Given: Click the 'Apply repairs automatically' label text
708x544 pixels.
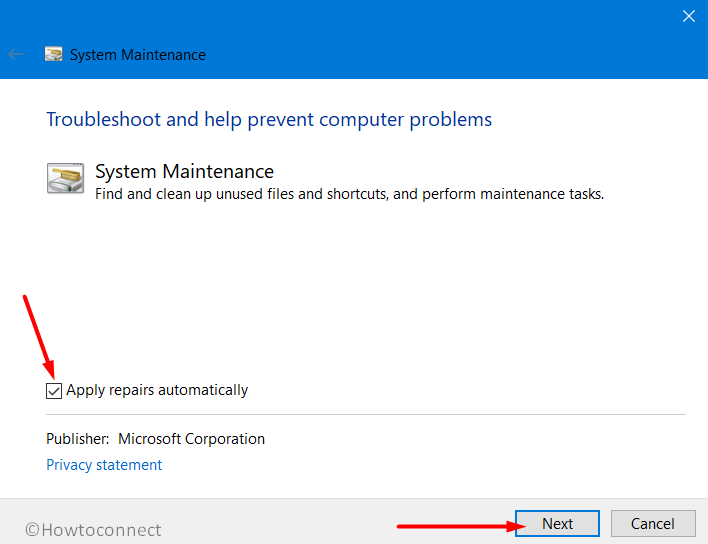Looking at the screenshot, I should pos(157,390).
